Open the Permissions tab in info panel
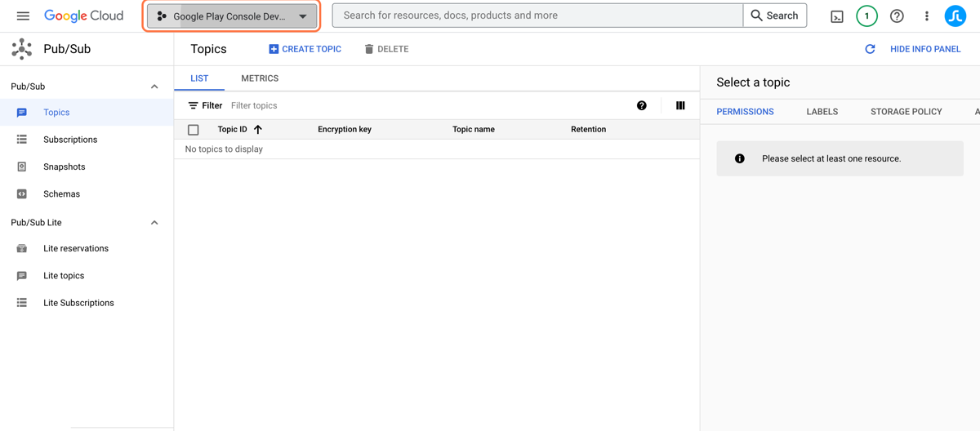 (745, 112)
